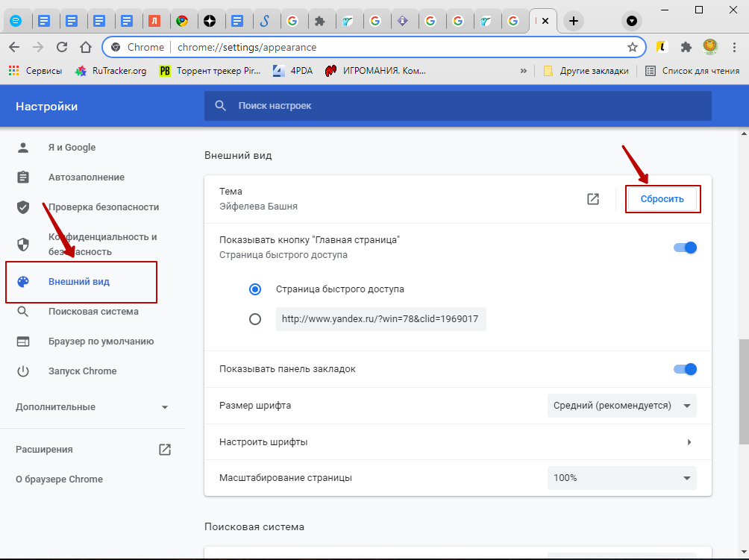Disable the Show bookmarks bar switch

(x=684, y=369)
